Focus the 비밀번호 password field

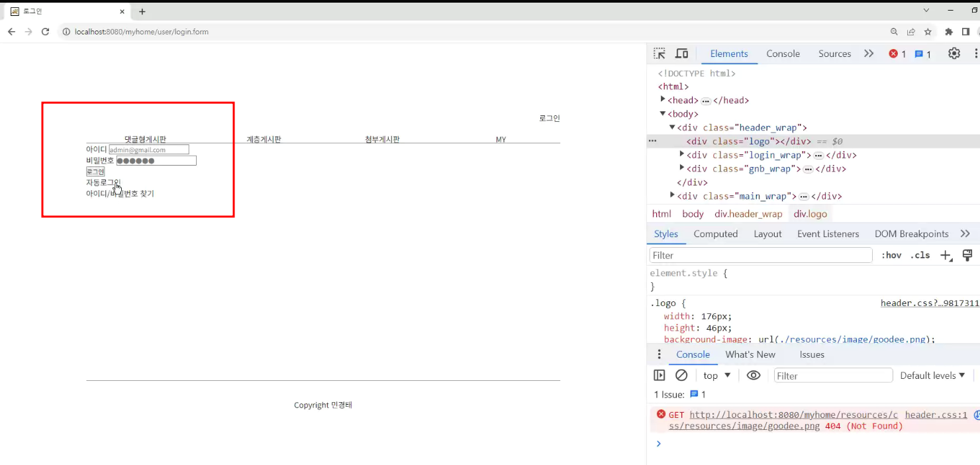pos(156,160)
